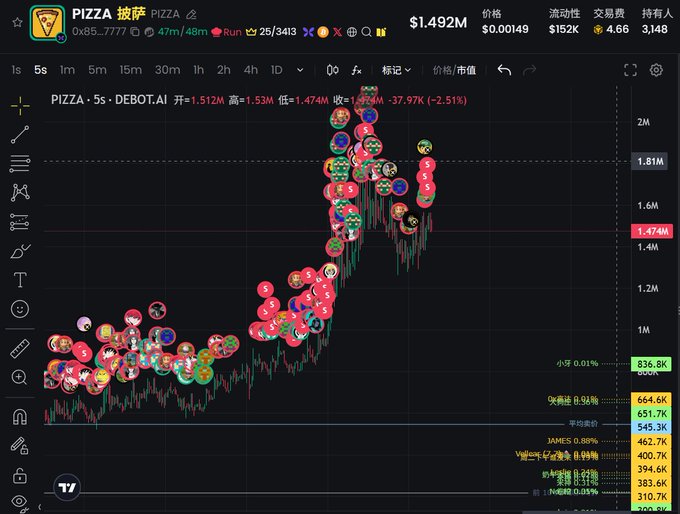680x514 pixels.
Task: Click the green 836.8K holder price tag
Action: point(652,364)
